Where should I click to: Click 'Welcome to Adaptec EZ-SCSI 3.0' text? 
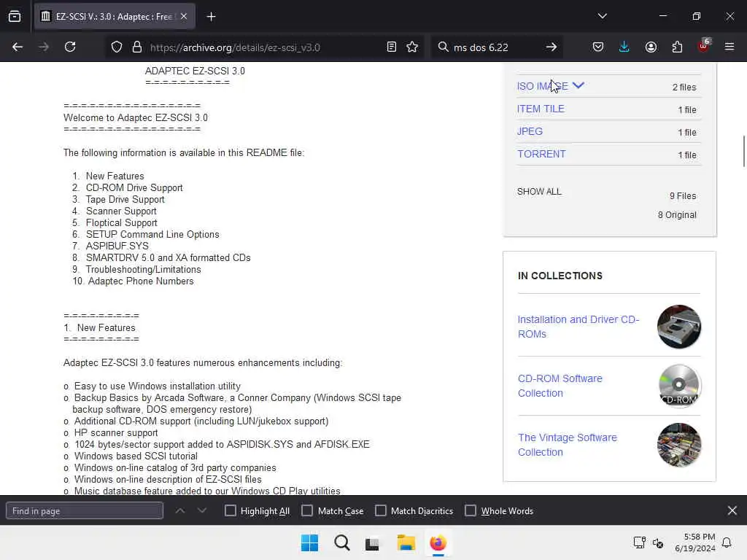click(135, 117)
